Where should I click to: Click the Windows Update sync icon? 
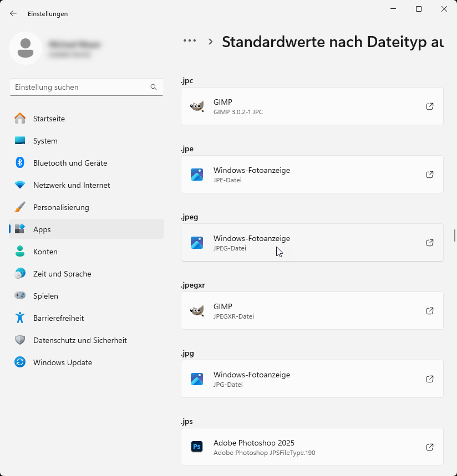click(x=20, y=362)
